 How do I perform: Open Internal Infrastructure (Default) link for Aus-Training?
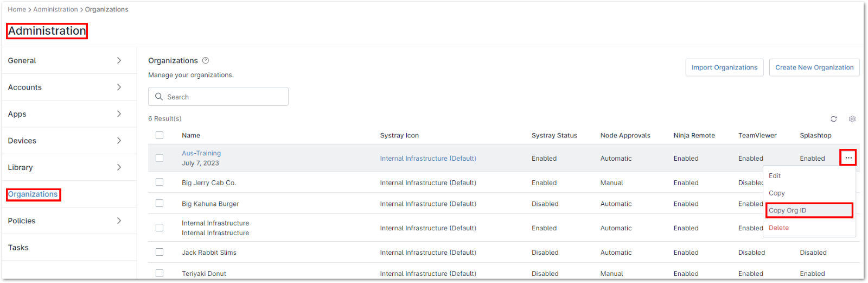[x=428, y=159]
